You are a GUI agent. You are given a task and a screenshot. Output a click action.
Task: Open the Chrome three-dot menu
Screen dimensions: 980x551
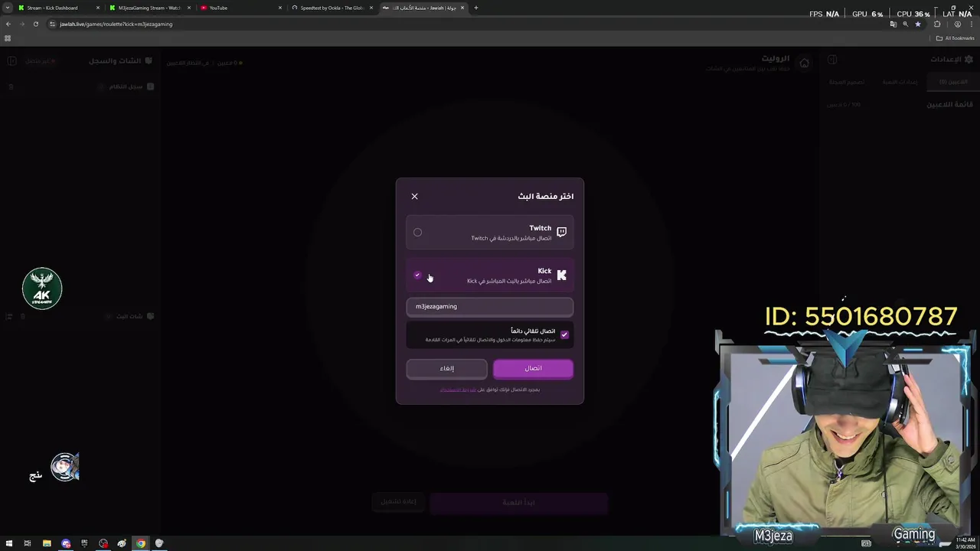tap(972, 24)
